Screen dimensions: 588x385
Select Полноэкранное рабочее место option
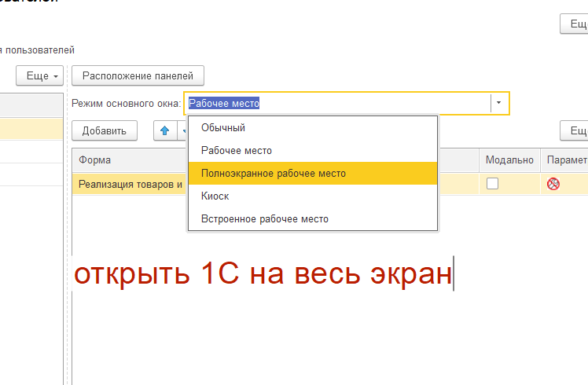pyautogui.click(x=313, y=173)
